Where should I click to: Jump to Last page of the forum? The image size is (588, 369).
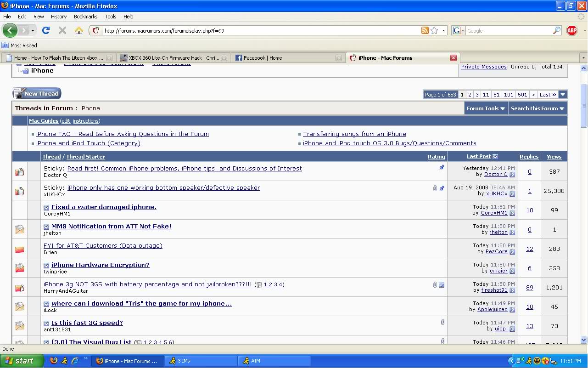tap(548, 95)
